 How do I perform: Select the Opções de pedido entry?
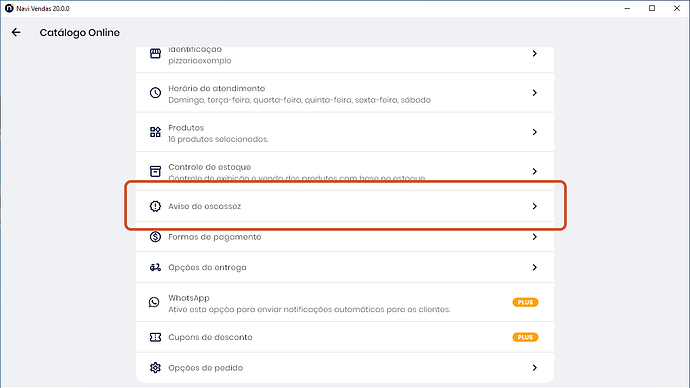pos(345,368)
